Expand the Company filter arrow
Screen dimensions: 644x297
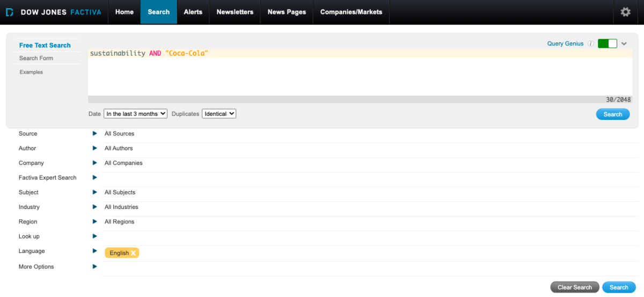point(95,163)
